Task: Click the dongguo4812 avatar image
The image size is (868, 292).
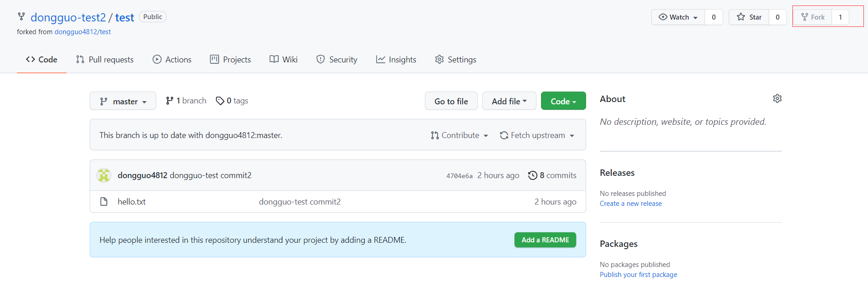Action: (x=104, y=175)
